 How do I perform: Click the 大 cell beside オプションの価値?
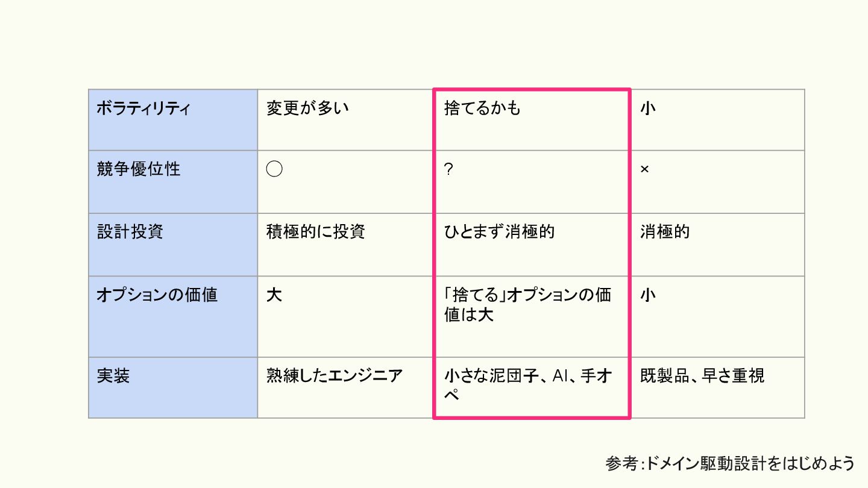tap(345, 316)
